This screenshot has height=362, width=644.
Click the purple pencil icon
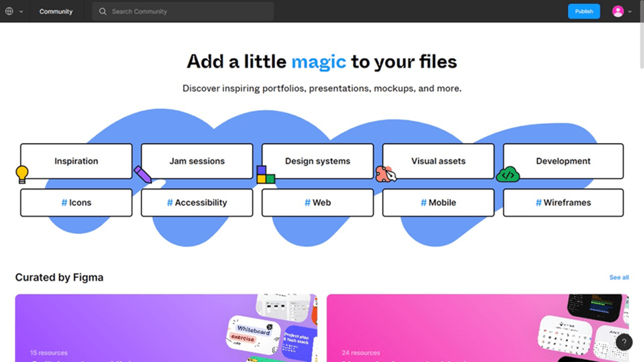(143, 174)
